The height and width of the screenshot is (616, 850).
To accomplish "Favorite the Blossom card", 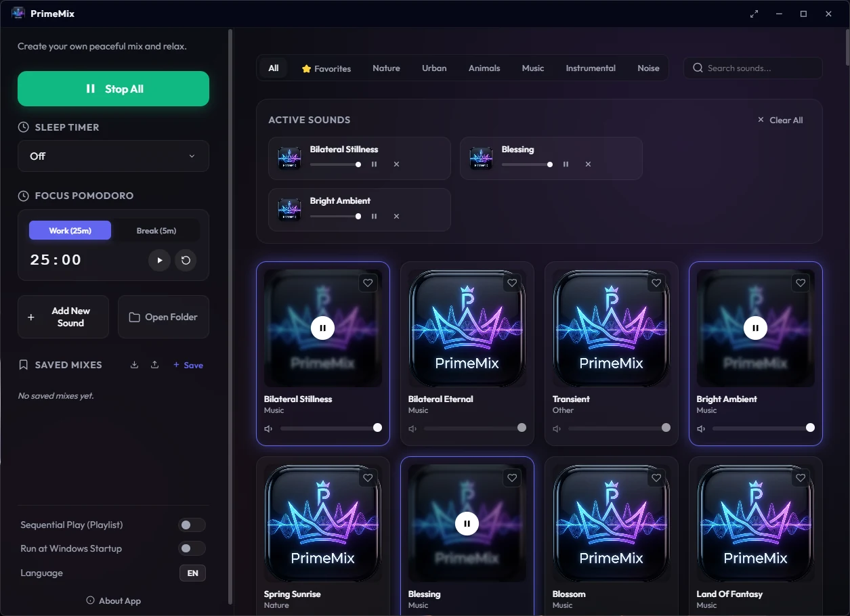I will [x=656, y=478].
